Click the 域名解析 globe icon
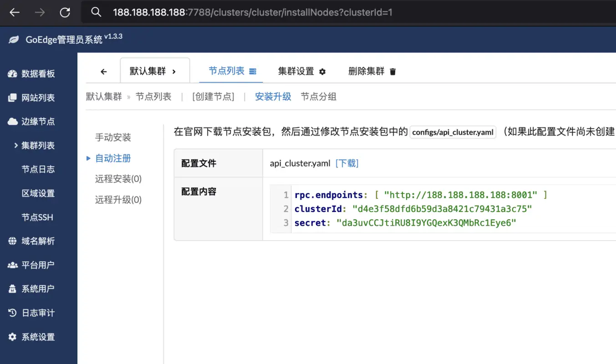Viewport: 616px width, 364px height. pos(12,241)
